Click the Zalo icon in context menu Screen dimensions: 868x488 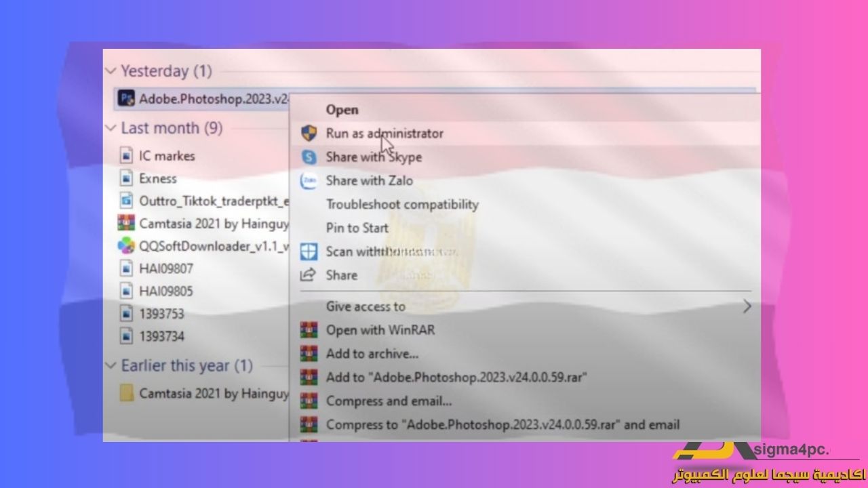(x=309, y=181)
